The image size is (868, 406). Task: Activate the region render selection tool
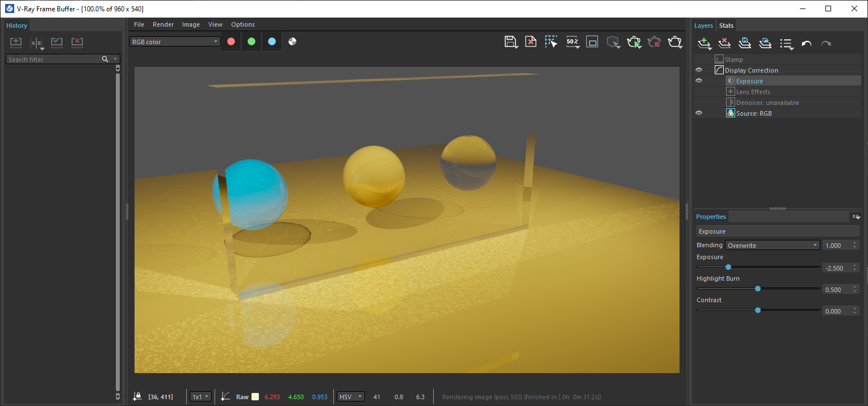551,42
